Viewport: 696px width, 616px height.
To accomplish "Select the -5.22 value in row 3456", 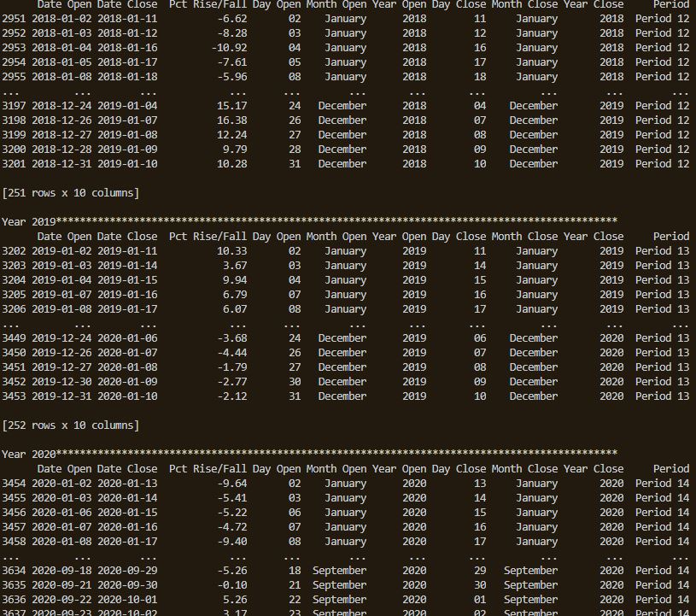I will [232, 513].
